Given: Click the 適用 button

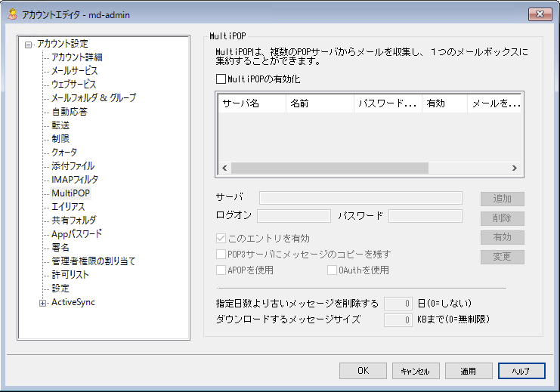Looking at the screenshot, I should coord(469,371).
